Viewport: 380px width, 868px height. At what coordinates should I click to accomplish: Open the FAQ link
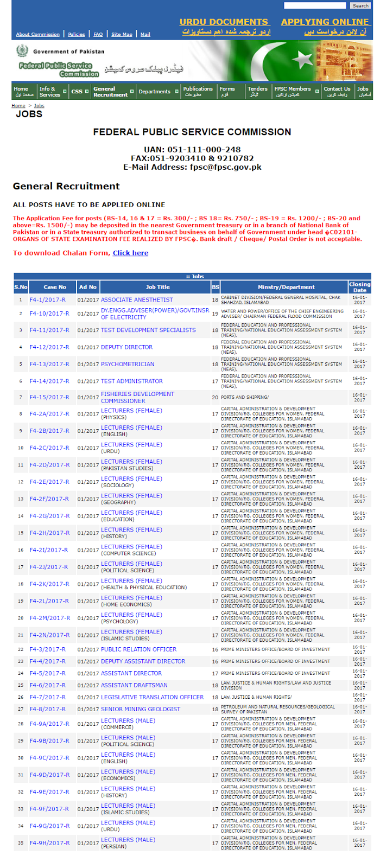tap(98, 34)
